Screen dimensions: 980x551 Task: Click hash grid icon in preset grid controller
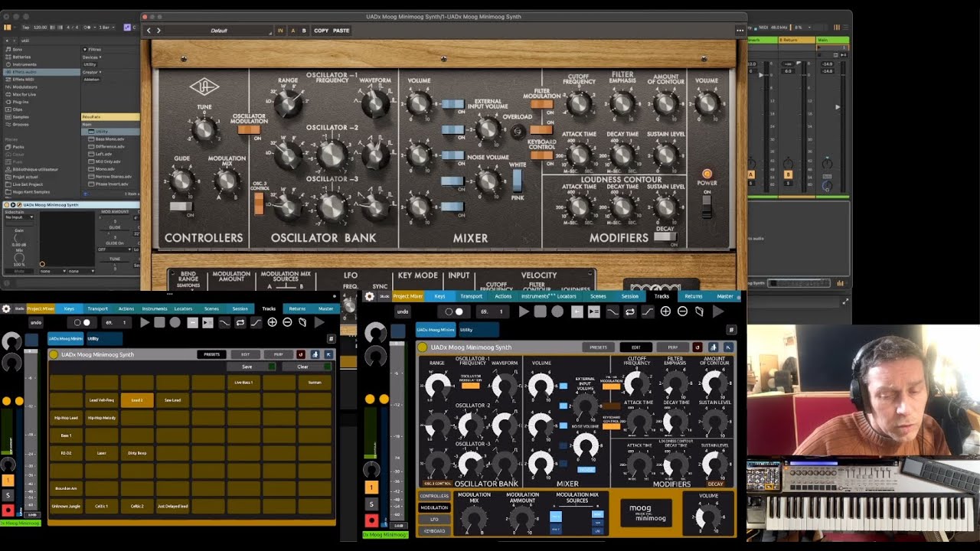[x=331, y=338]
